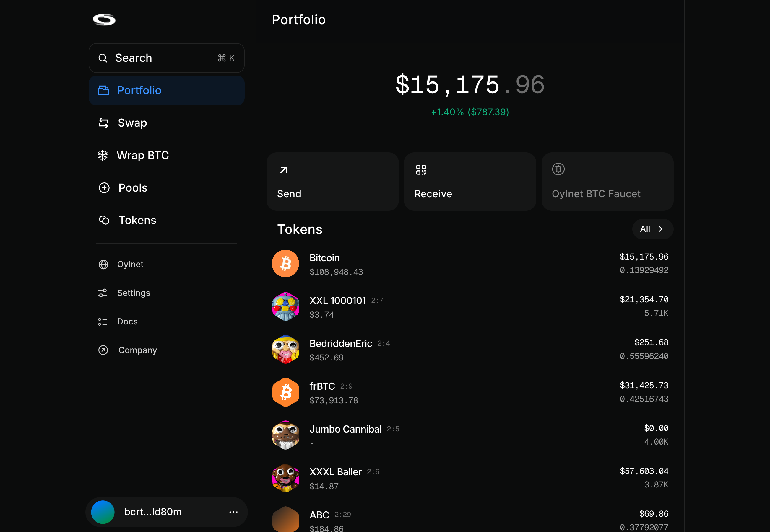The image size is (770, 532).
Task: Click XXXL Baller value $57,603.04
Action: (x=644, y=471)
